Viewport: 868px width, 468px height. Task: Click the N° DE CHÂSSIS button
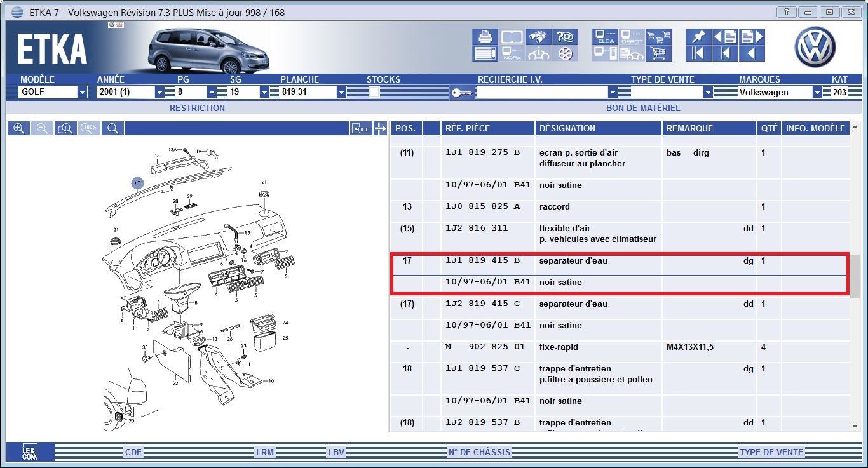click(479, 452)
